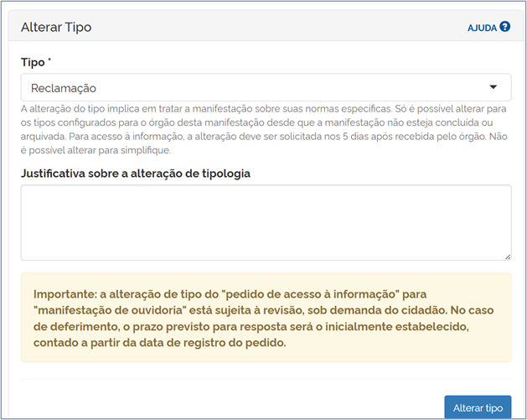This screenshot has height=420, width=527.
Task: Click the question mark help icon
Action: pos(505,27)
